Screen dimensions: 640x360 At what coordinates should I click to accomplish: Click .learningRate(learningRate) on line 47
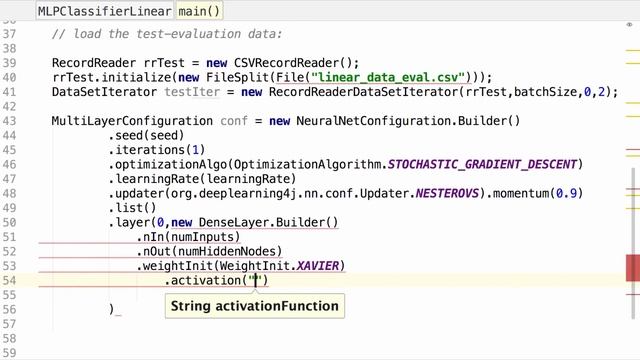click(x=202, y=179)
